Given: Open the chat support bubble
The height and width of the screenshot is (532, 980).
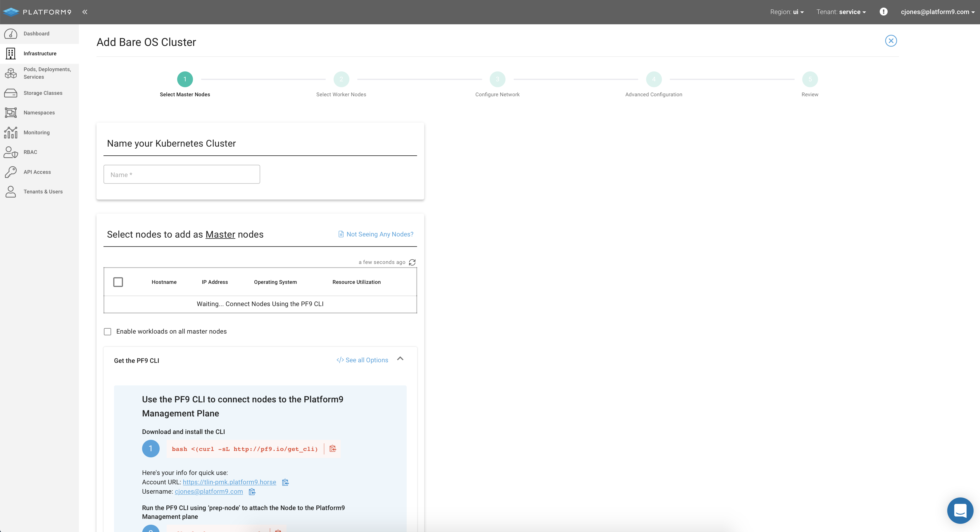Looking at the screenshot, I should click(960, 510).
